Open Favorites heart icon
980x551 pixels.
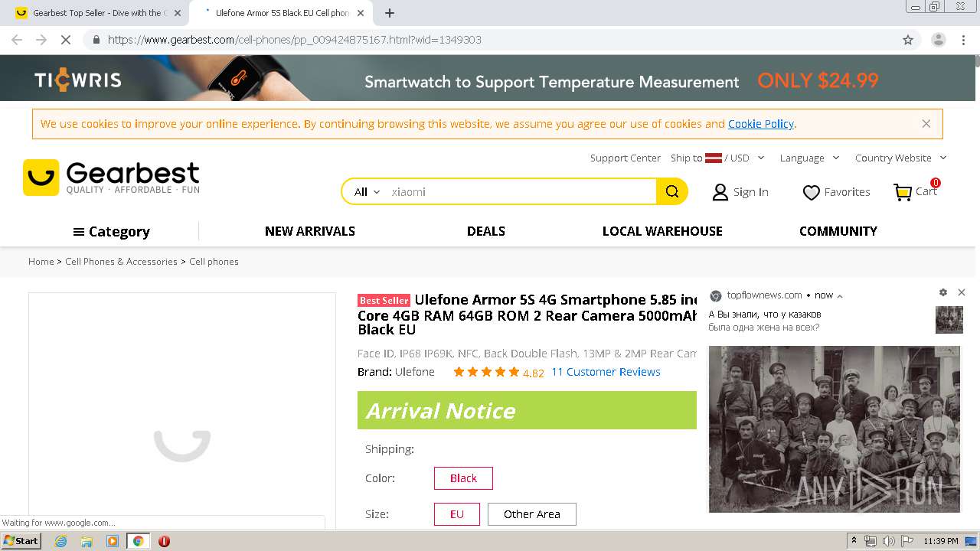(x=811, y=192)
